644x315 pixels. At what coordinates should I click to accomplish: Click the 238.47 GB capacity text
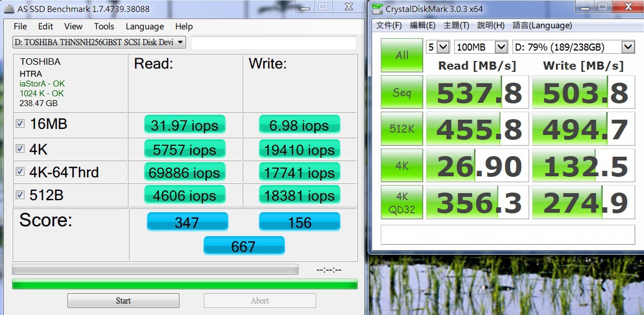[x=39, y=103]
